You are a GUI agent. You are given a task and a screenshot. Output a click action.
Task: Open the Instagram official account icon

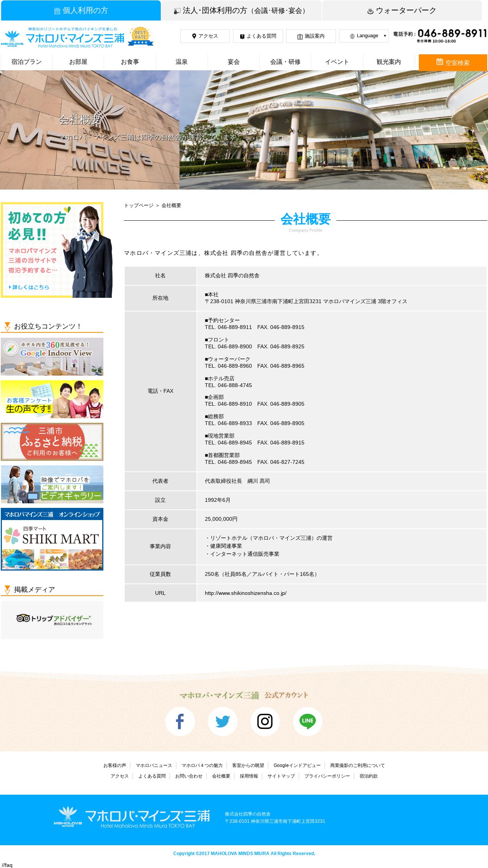click(265, 721)
